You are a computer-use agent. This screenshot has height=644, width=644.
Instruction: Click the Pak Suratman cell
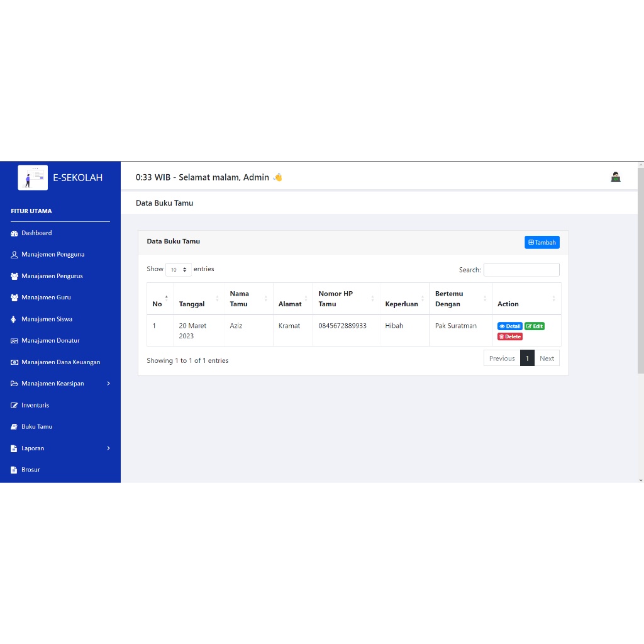pos(461,331)
